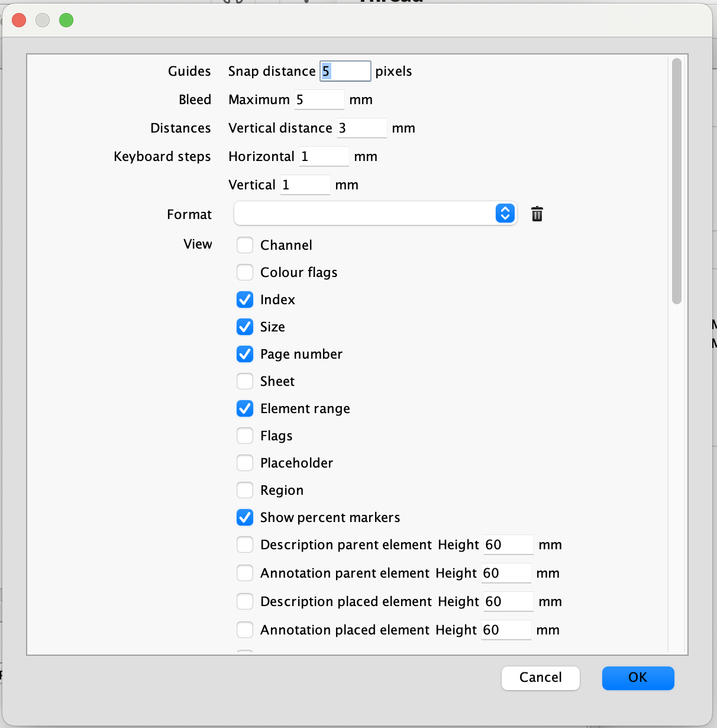Select the Horizontal keyboard step field
The height and width of the screenshot is (728, 717).
point(324,156)
